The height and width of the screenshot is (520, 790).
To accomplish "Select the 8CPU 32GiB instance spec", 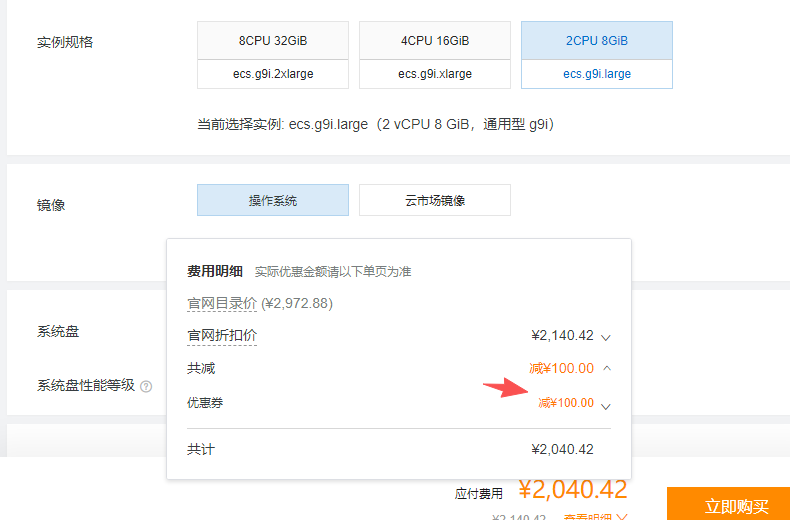I will 273,41.
